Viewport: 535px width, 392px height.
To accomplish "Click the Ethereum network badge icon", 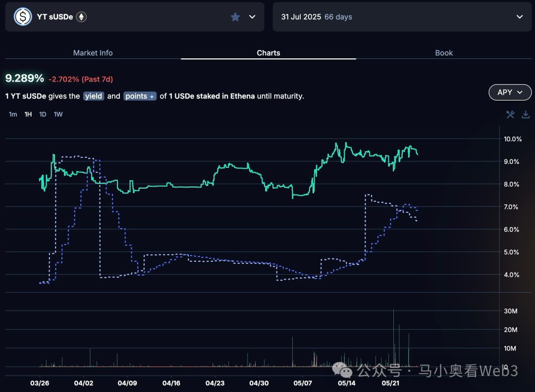I will 81,17.
